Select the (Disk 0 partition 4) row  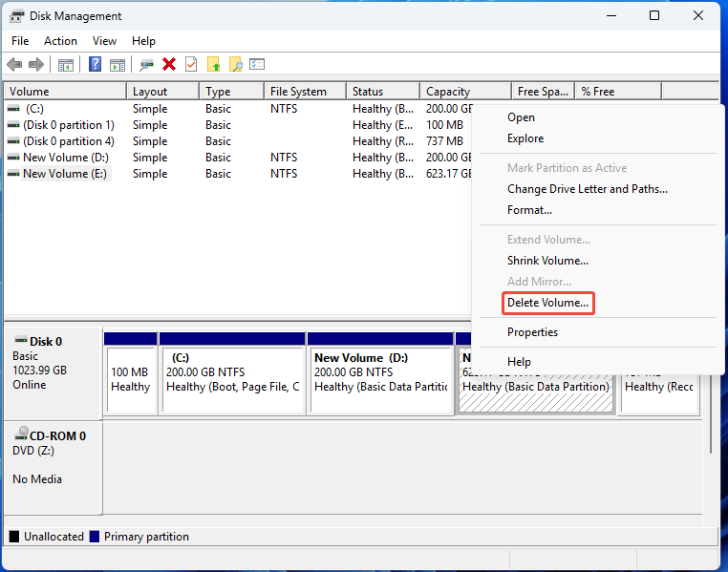pos(239,141)
